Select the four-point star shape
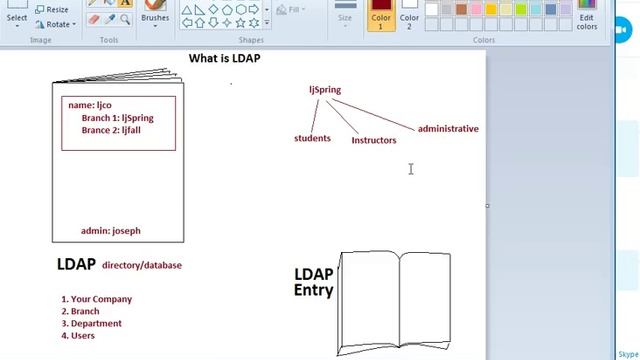The image size is (640, 360). 227,23
